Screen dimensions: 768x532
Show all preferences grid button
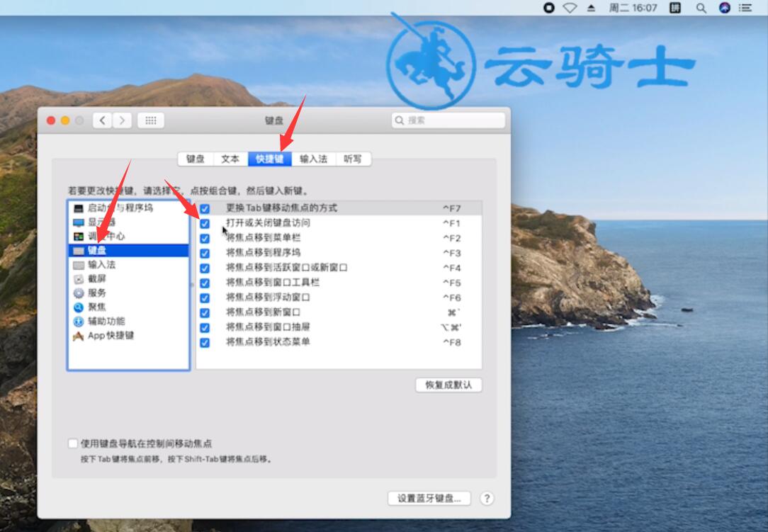(x=151, y=120)
